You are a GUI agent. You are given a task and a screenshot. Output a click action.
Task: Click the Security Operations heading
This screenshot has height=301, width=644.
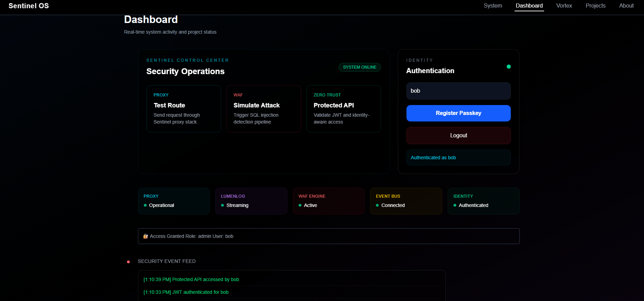point(185,71)
